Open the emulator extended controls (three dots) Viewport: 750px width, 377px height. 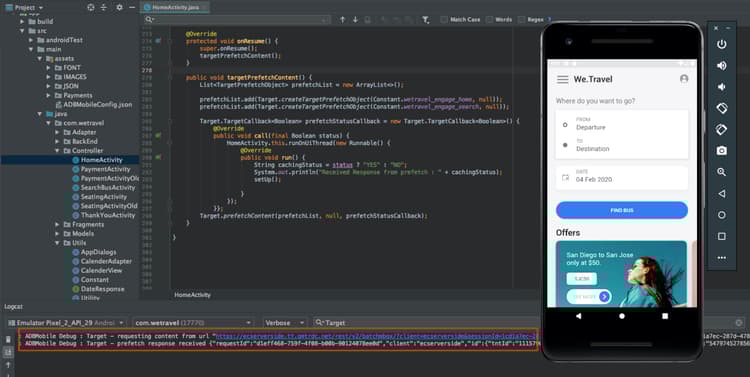click(x=721, y=257)
